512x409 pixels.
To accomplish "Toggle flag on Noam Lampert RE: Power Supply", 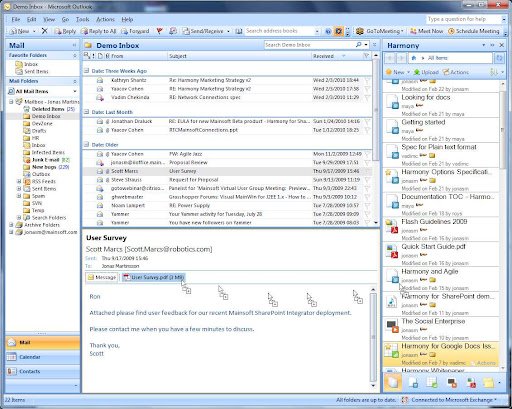I will pos(367,206).
